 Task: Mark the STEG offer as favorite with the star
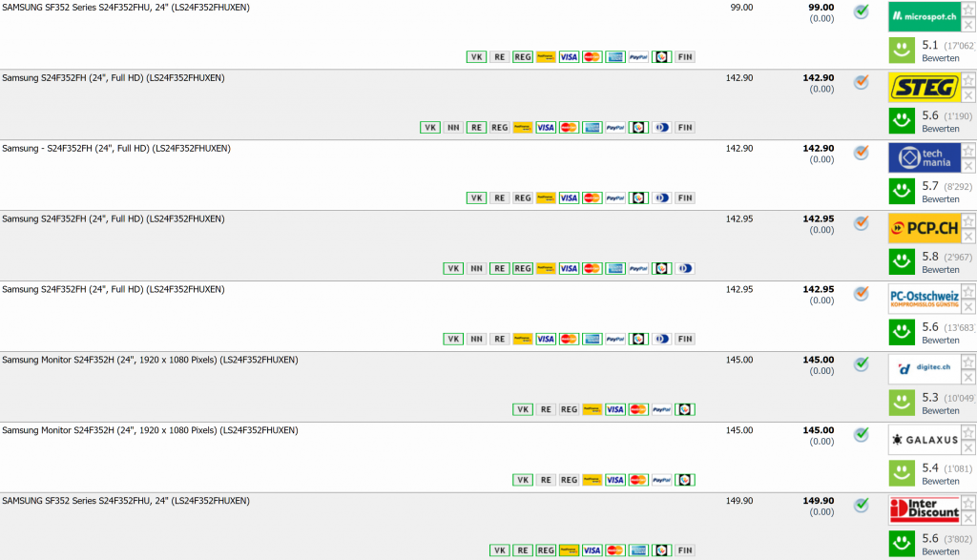click(x=968, y=80)
